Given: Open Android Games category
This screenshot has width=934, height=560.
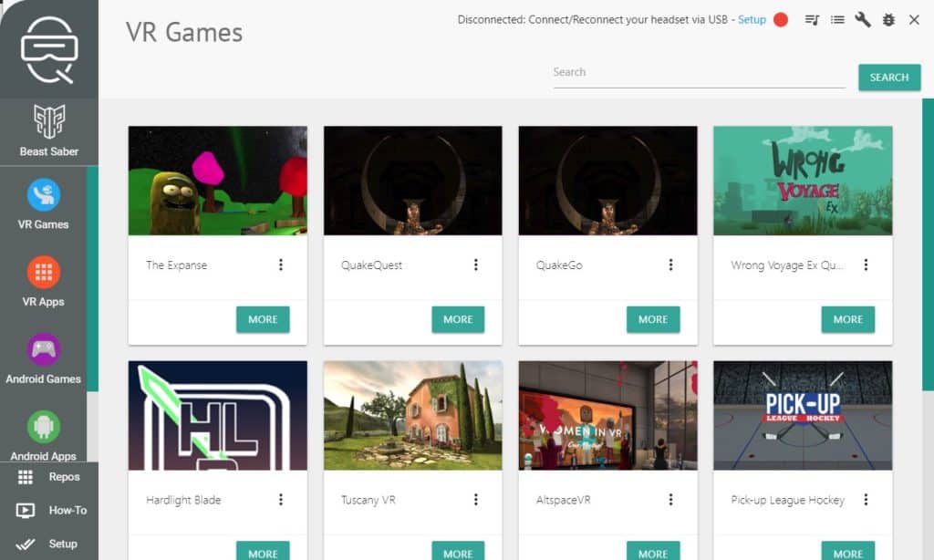Looking at the screenshot, I should tap(43, 358).
